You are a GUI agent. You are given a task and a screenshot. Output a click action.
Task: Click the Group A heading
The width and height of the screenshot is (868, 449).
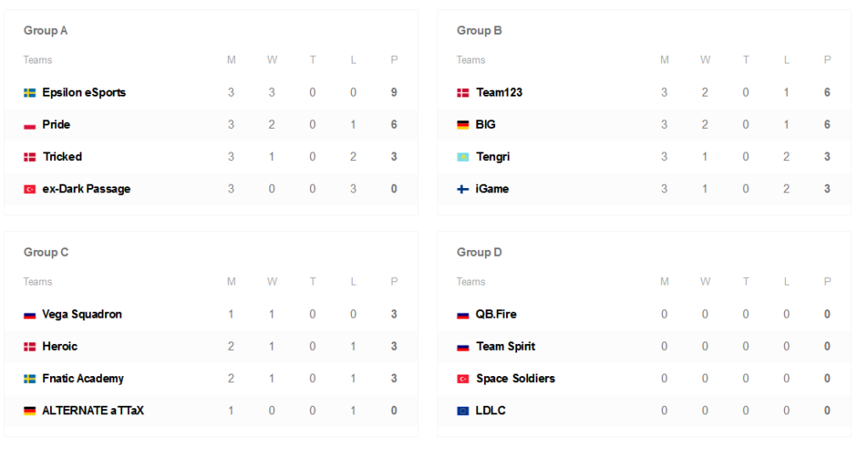pos(46,30)
